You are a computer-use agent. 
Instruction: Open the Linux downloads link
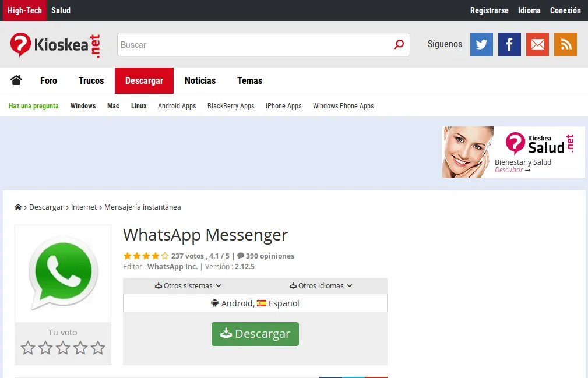[139, 105]
